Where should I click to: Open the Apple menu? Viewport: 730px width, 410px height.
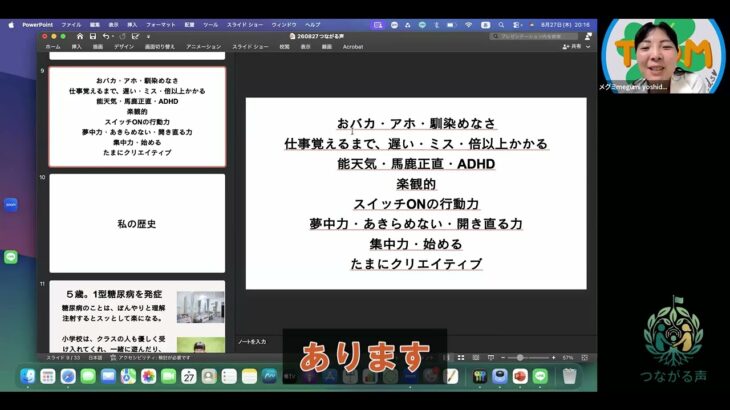[11, 25]
